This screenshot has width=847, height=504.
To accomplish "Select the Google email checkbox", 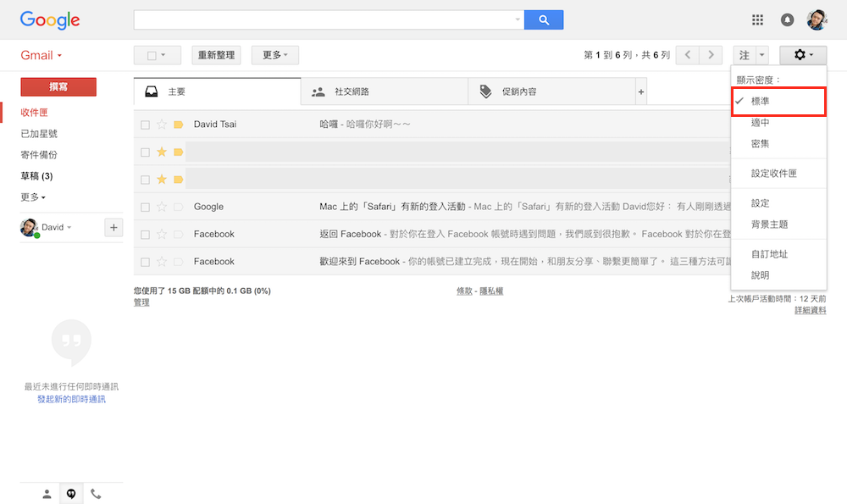I will pyautogui.click(x=145, y=207).
